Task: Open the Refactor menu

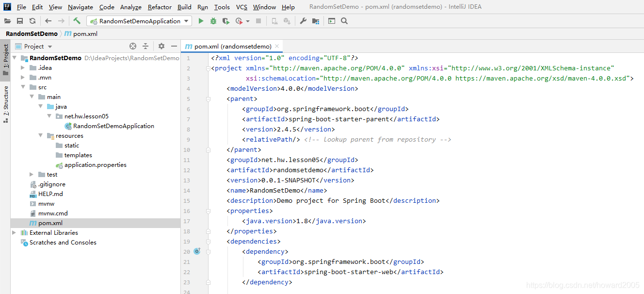Action: click(x=160, y=7)
